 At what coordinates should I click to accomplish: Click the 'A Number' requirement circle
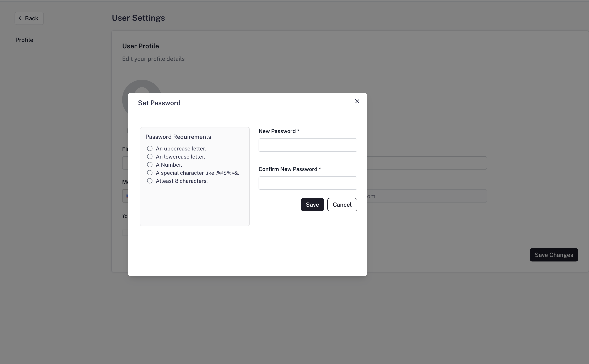click(x=150, y=165)
